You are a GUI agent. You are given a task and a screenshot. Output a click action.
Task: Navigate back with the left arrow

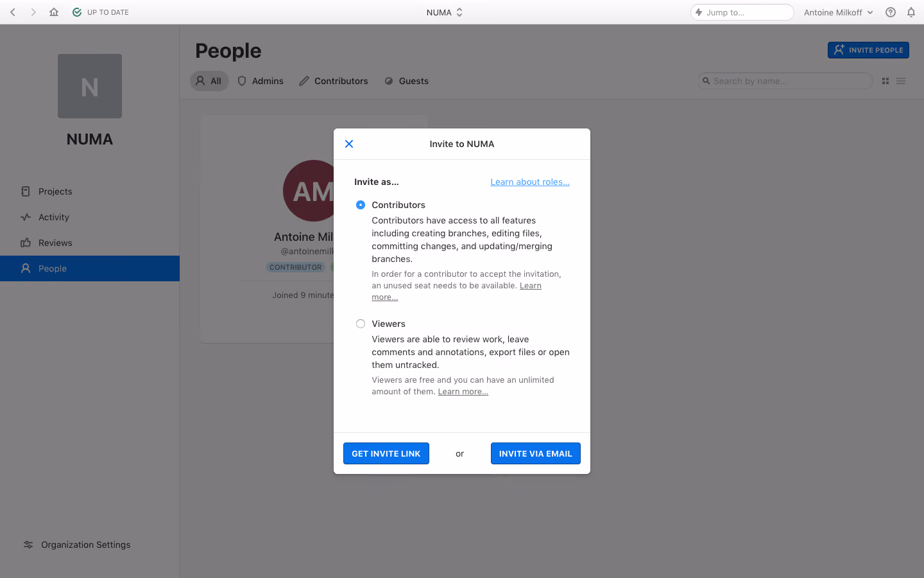click(x=13, y=12)
